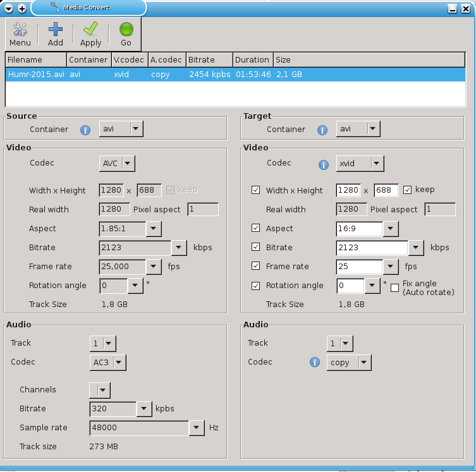Open Source video Codec AVC dropdown
The image size is (476, 472).
[x=117, y=164]
